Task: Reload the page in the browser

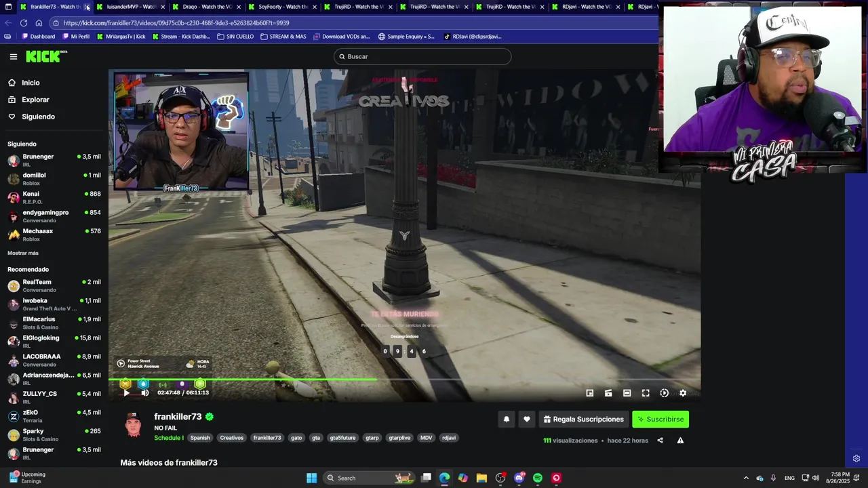Action: pyautogui.click(x=24, y=23)
